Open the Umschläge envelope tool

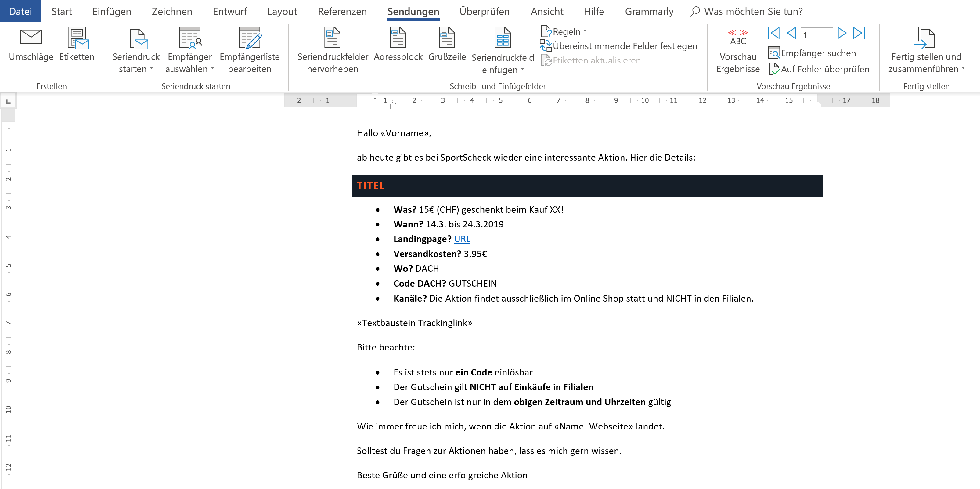point(31,45)
